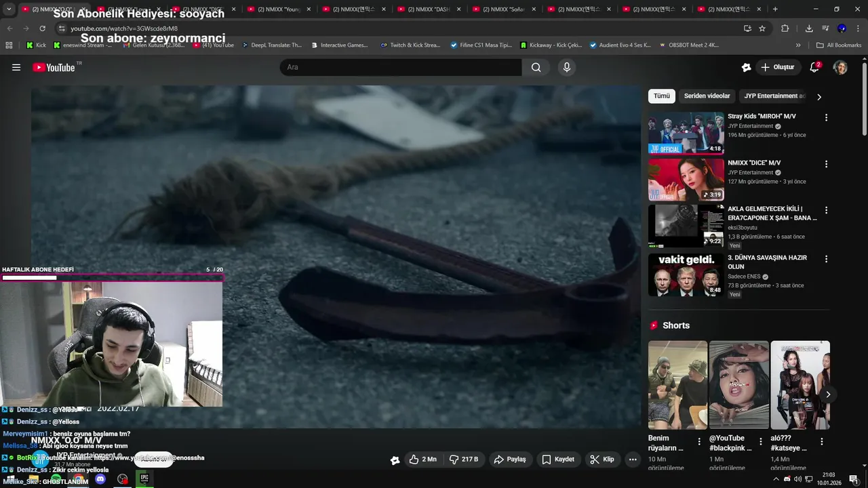The height and width of the screenshot is (488, 868).
Task: Switch to the NMIXX "Soñar" browser tab
Action: [x=503, y=9]
